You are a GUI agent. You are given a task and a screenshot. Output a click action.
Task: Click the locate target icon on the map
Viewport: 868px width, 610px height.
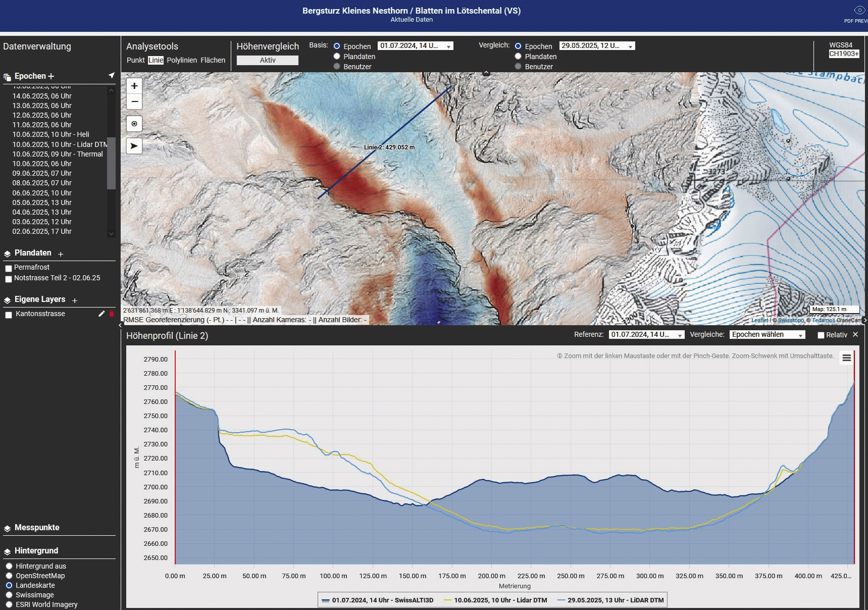click(x=134, y=123)
